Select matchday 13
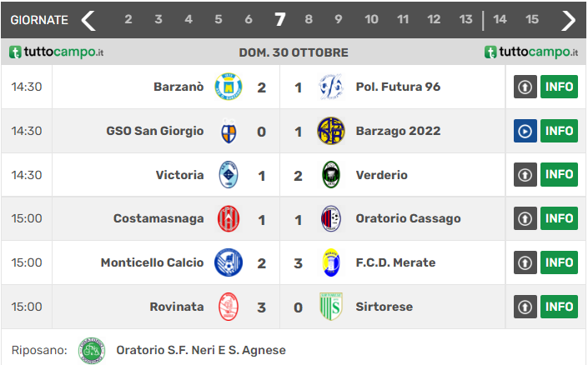 (465, 20)
